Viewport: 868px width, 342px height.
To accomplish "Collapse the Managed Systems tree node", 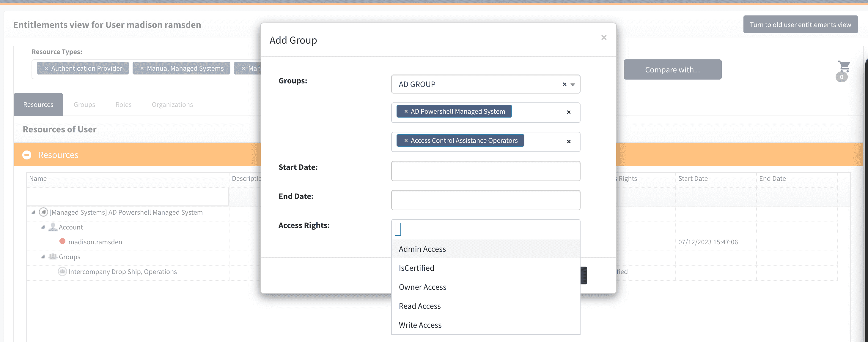I will pyautogui.click(x=33, y=212).
